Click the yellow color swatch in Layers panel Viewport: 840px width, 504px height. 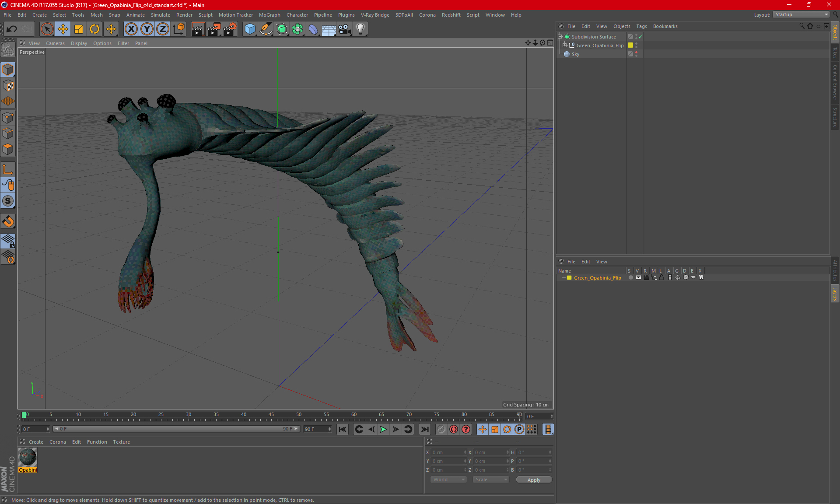(569, 278)
